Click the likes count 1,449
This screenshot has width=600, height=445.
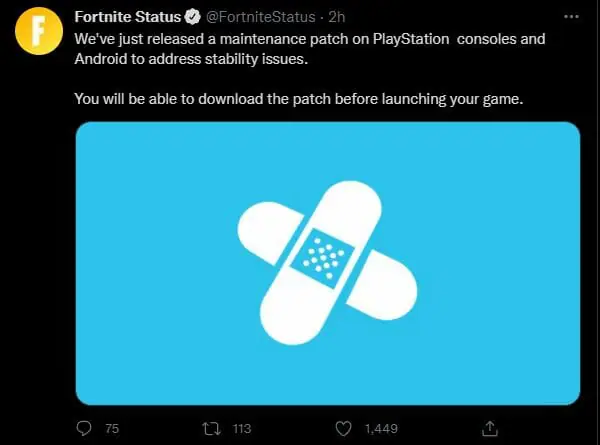(381, 429)
